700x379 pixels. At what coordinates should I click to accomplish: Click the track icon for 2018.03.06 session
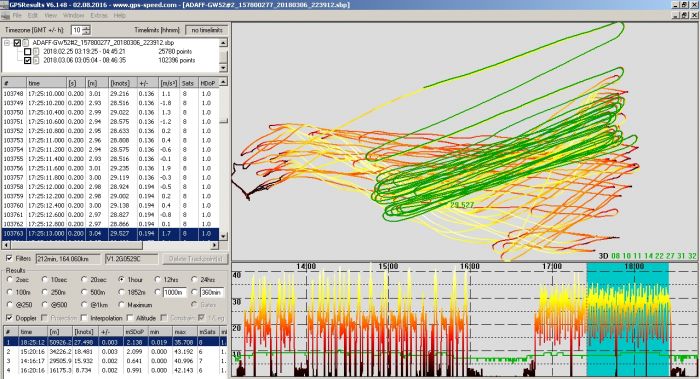[x=36, y=61]
